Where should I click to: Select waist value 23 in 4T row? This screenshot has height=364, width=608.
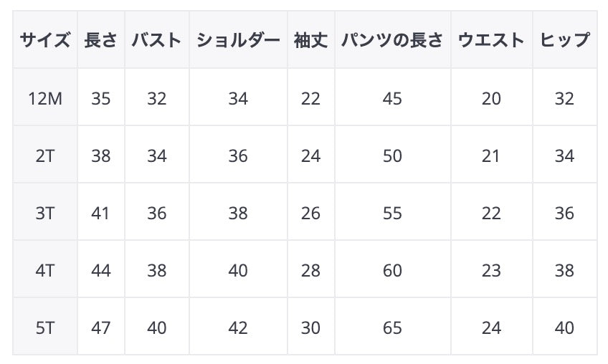tap(491, 270)
